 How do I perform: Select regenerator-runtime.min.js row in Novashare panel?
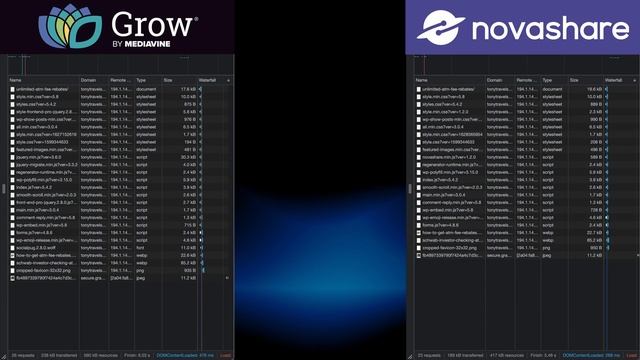click(x=527, y=165)
